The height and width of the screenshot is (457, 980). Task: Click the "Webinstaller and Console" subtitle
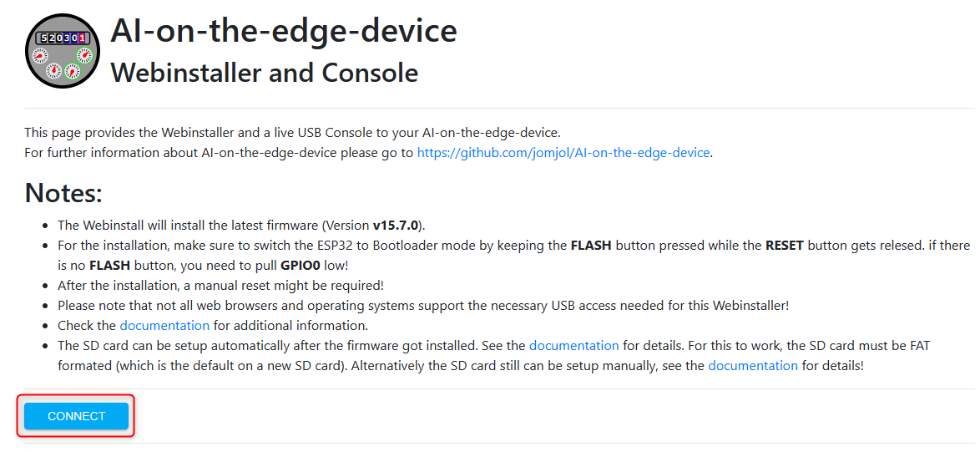click(265, 74)
